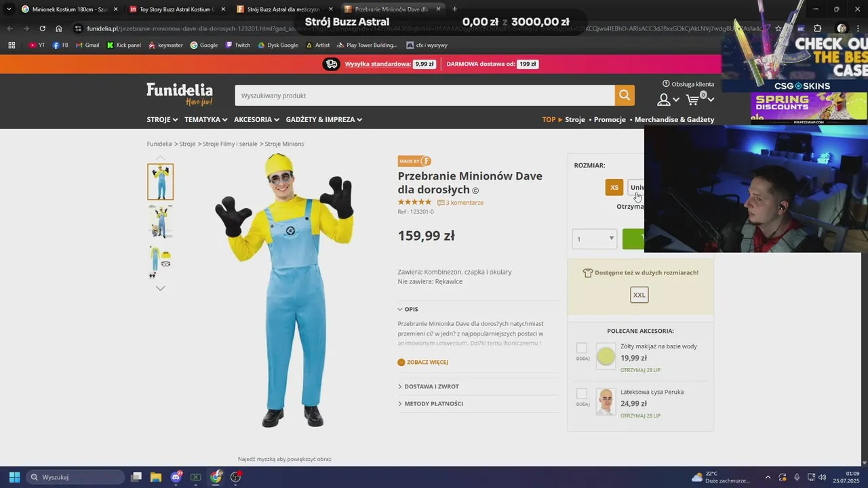
Task: Expand the DOSTAWA I ZWROT section
Action: pos(429,386)
